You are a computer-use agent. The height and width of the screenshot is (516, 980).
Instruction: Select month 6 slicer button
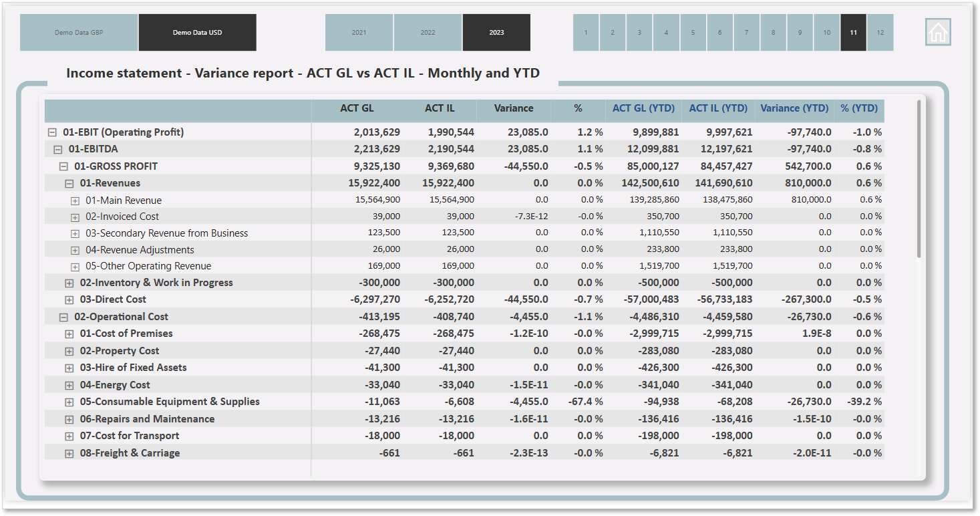[x=719, y=32]
